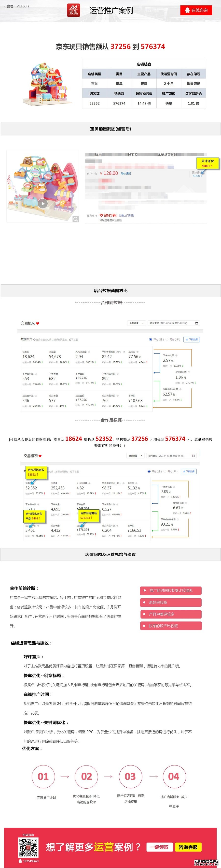Screen dimensions: 221x868
Task: Select 同比(年) radio in the April data panel
Action: [x=165, y=471]
